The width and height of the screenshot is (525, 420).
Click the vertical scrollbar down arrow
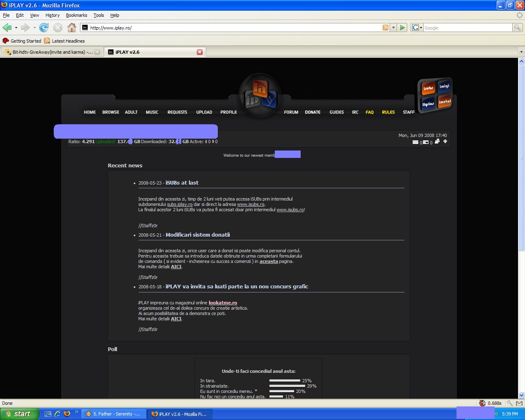tap(521, 395)
